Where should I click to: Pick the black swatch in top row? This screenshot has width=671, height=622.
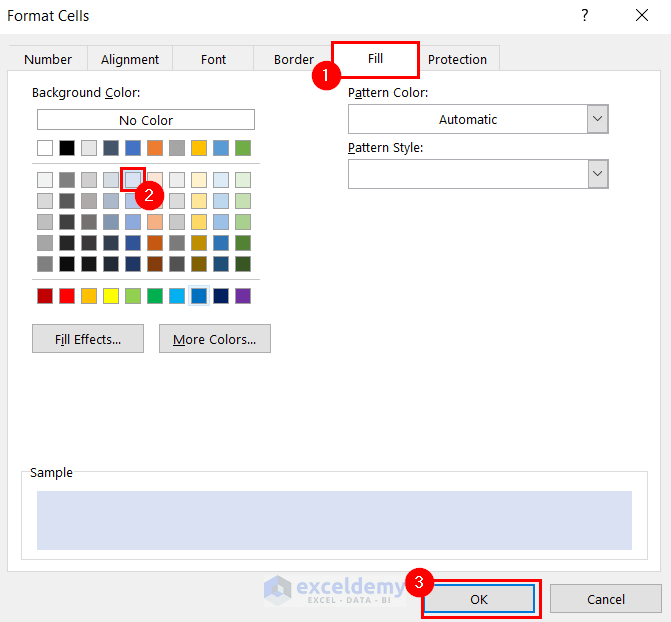[67, 148]
